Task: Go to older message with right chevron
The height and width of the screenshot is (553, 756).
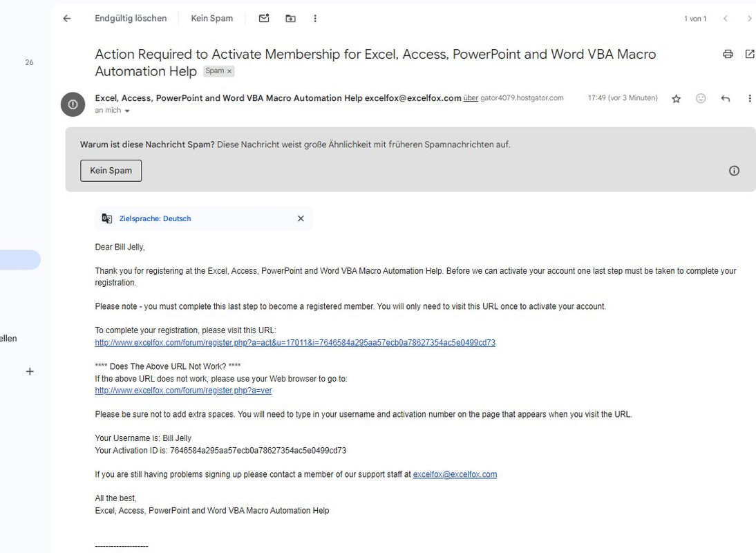Action: click(x=749, y=19)
